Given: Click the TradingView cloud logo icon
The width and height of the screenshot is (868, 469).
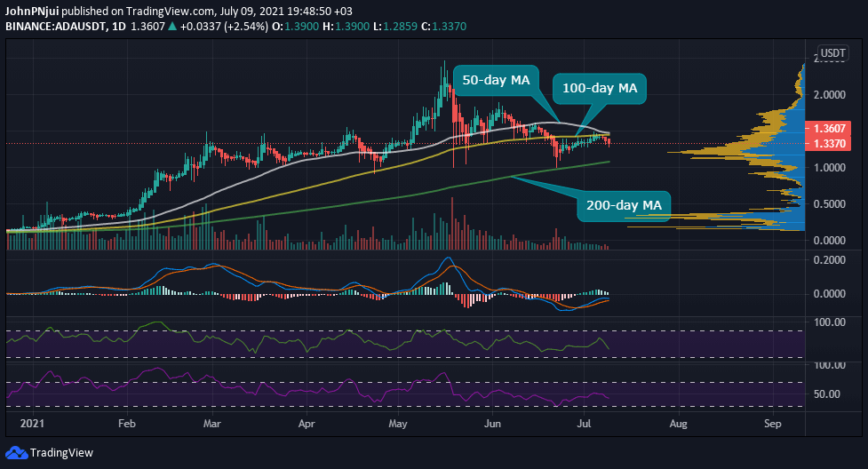Looking at the screenshot, I should coord(16,452).
